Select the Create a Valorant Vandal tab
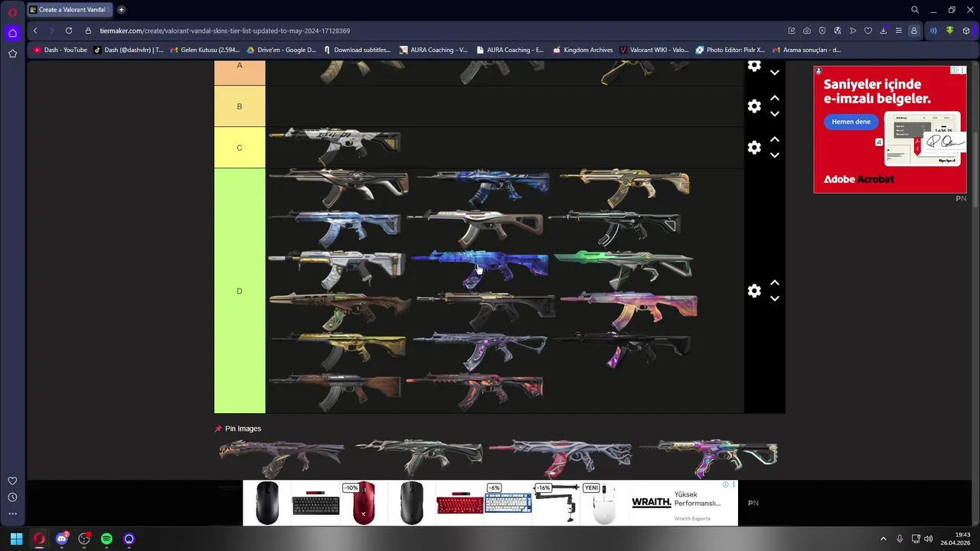980x551 pixels. [x=69, y=10]
